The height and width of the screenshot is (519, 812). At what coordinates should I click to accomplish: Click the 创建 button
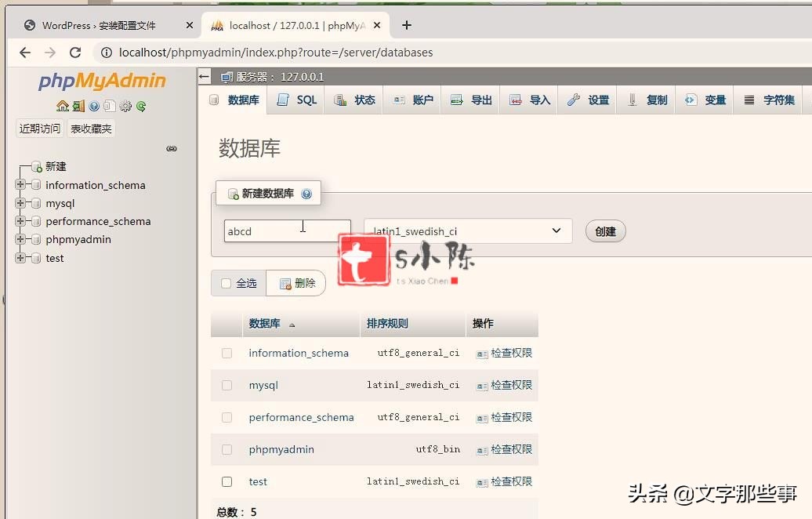(605, 231)
